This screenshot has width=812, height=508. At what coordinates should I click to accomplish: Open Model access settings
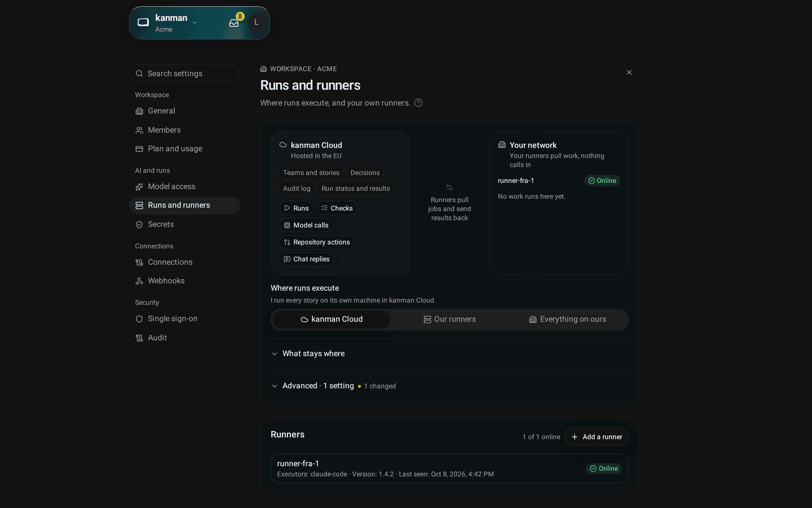click(184, 187)
